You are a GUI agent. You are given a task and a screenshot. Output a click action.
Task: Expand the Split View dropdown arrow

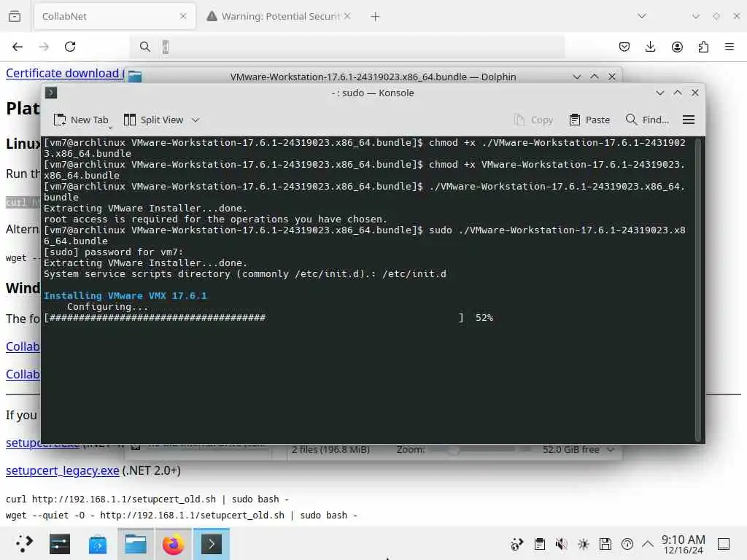pos(196,120)
